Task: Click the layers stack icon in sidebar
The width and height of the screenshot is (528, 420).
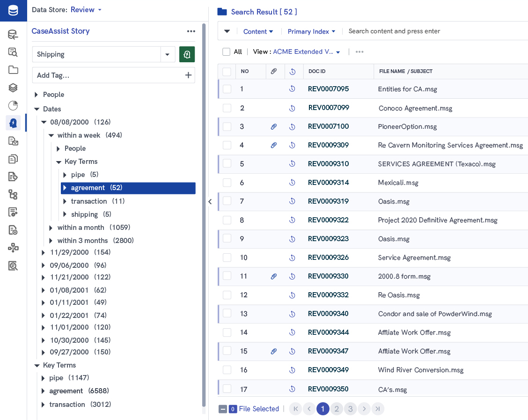Action: [13, 88]
